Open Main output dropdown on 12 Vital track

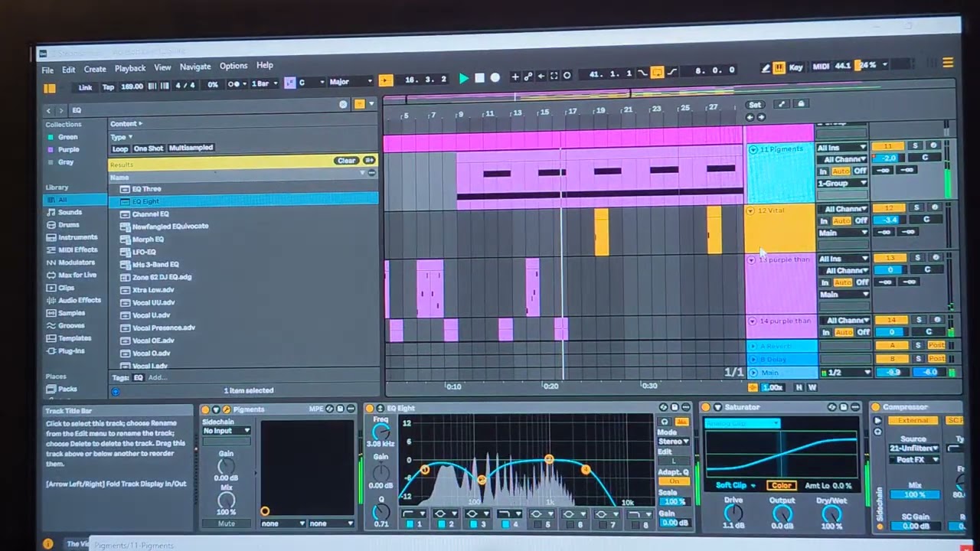click(843, 233)
